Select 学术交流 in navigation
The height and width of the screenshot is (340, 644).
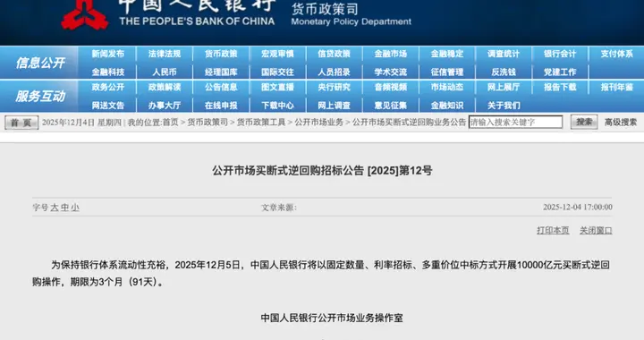[x=391, y=72]
